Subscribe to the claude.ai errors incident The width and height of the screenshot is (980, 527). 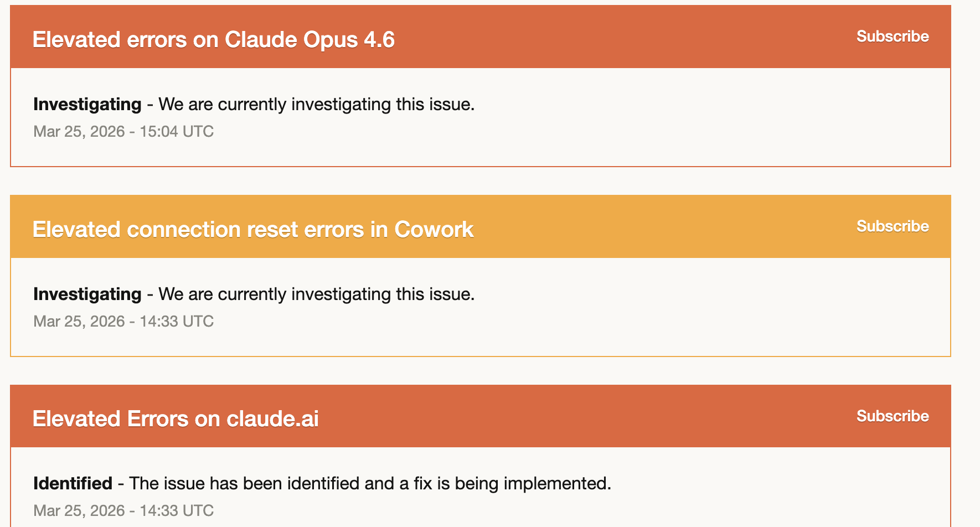click(892, 416)
